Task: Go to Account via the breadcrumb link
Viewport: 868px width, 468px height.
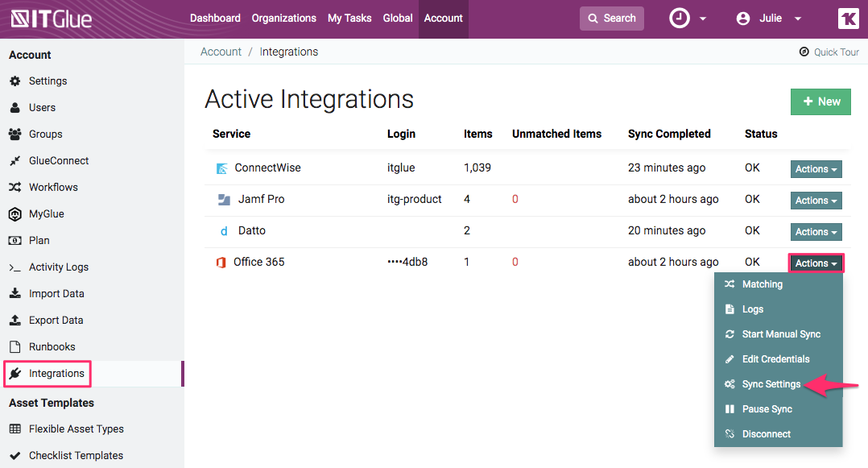Action: click(221, 51)
